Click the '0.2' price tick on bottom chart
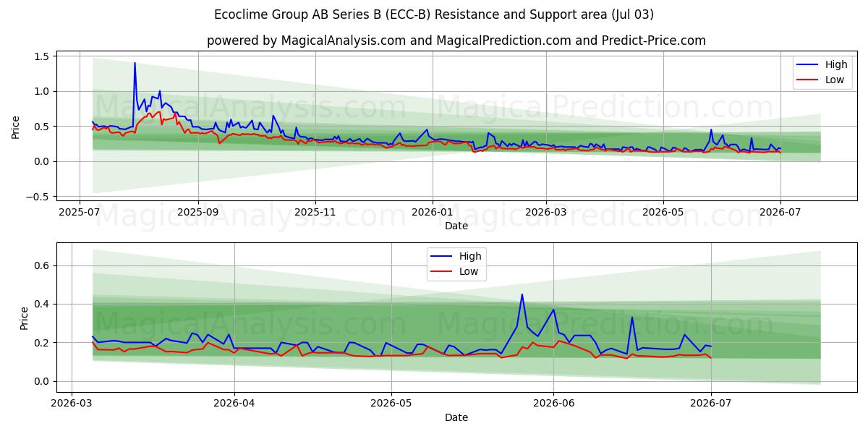Viewport: 868px width, 434px height. [42, 343]
